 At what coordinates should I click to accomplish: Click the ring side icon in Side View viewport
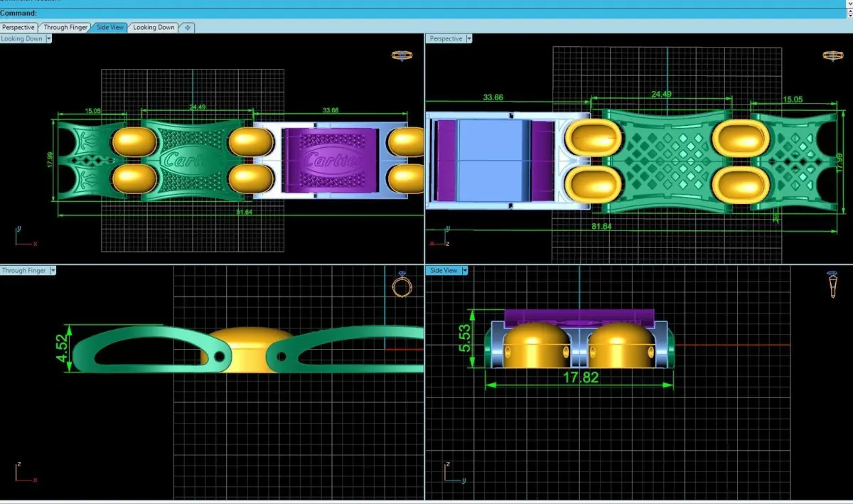click(x=832, y=284)
